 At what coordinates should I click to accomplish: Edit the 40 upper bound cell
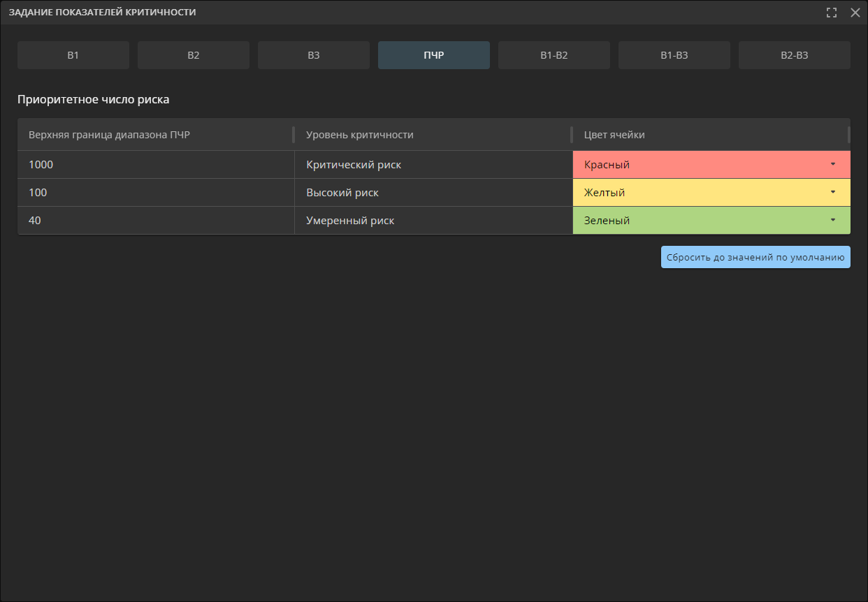[156, 221]
